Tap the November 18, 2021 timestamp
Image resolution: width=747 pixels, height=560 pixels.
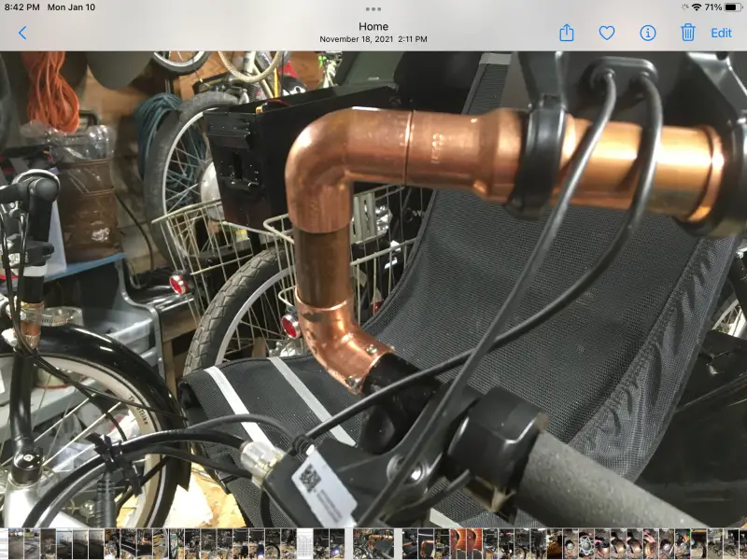pos(373,39)
